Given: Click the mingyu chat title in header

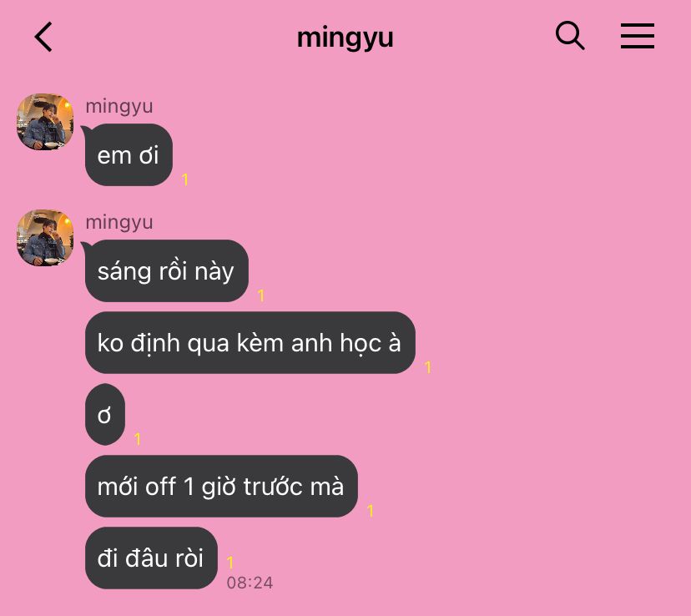Looking at the screenshot, I should pos(345,38).
